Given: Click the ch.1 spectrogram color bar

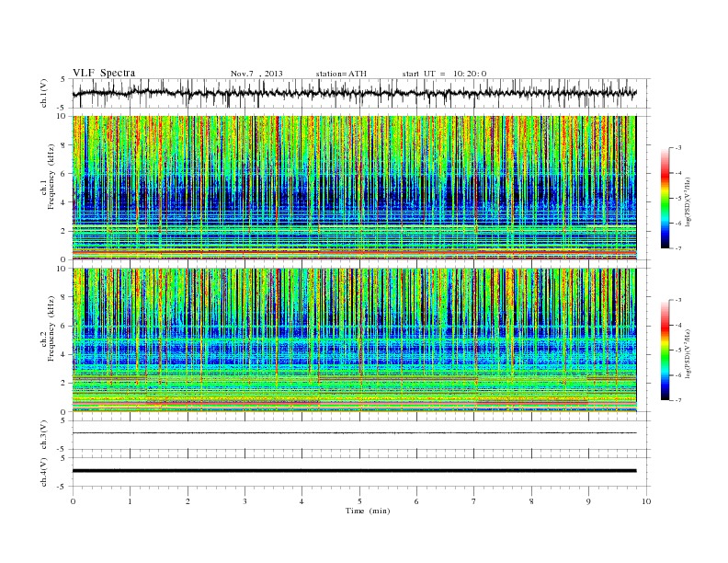Looking at the screenshot, I should click(665, 198).
